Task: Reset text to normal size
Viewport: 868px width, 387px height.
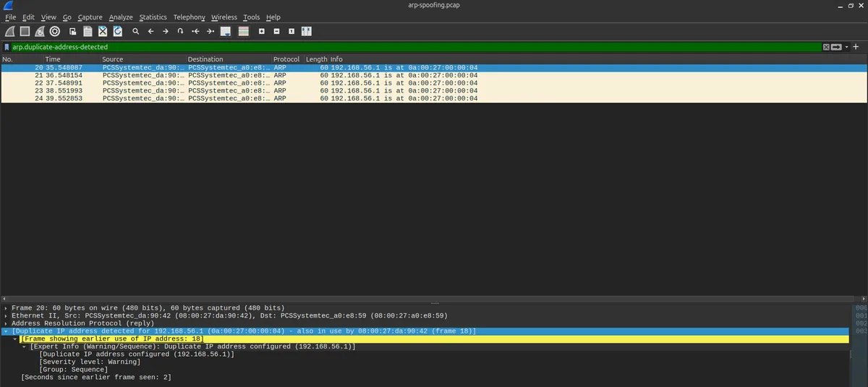Action: coord(291,31)
